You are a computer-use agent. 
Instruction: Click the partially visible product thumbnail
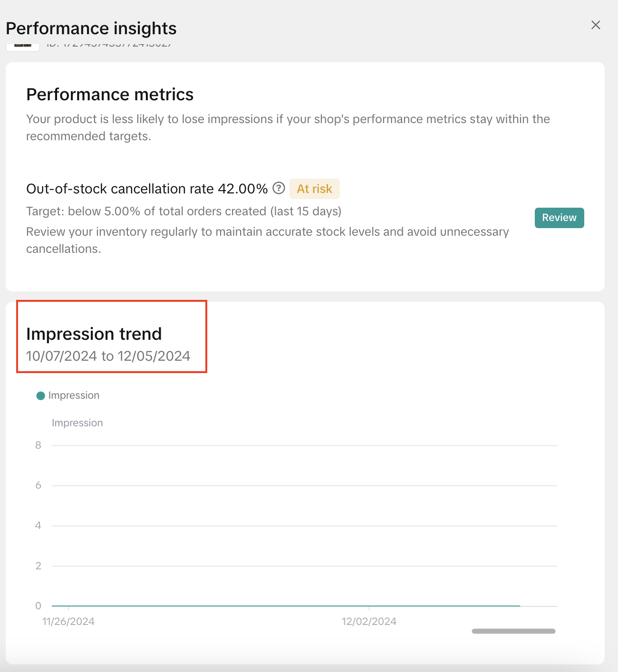tap(22, 46)
